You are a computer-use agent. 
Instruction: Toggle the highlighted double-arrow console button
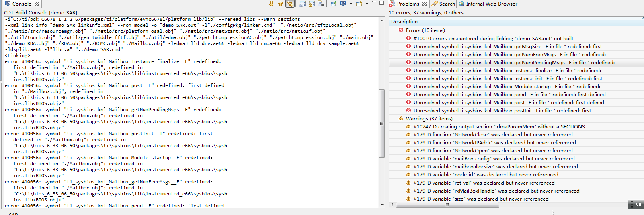[x=290, y=4]
